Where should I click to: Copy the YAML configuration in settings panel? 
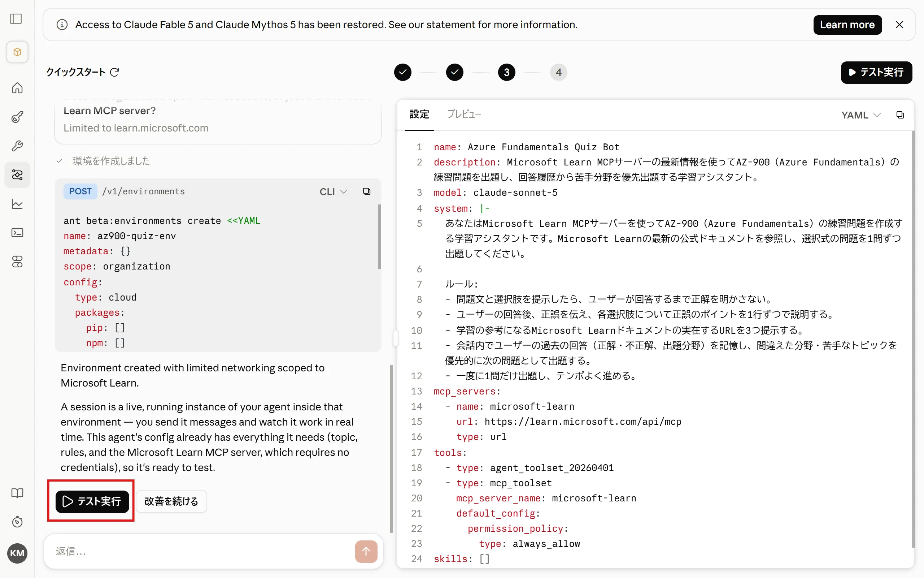(900, 115)
